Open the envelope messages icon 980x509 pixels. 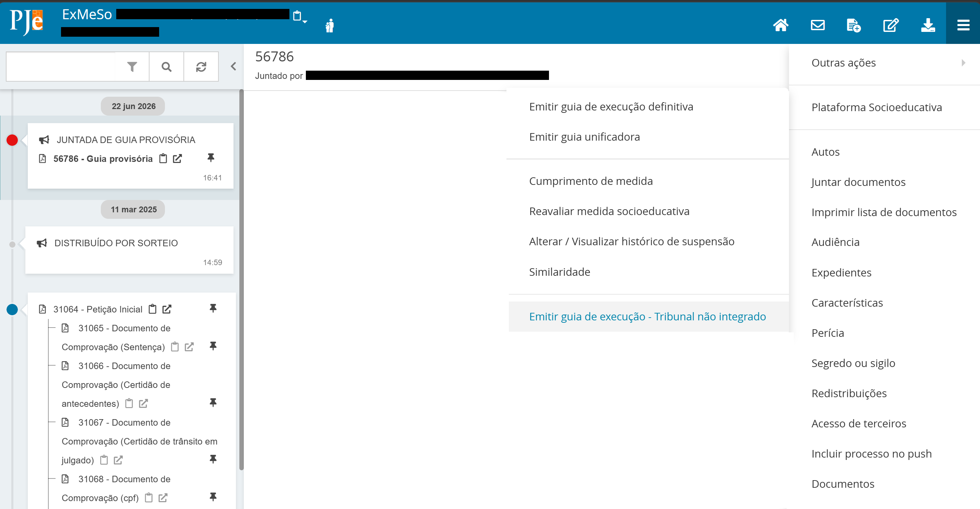click(x=817, y=25)
